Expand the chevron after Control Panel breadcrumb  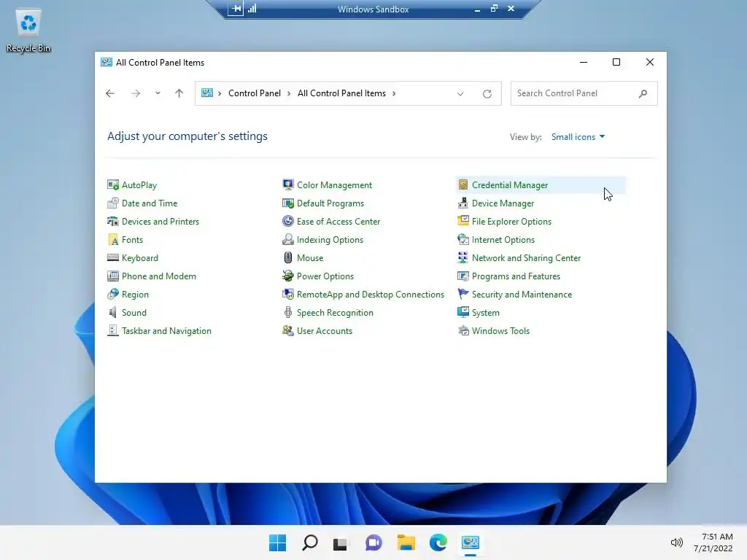click(x=289, y=93)
